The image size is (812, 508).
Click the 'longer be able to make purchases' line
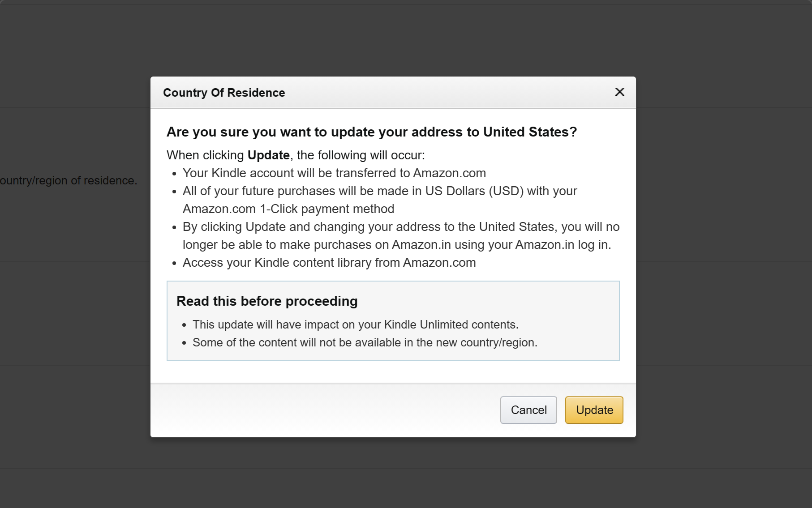coord(397,245)
